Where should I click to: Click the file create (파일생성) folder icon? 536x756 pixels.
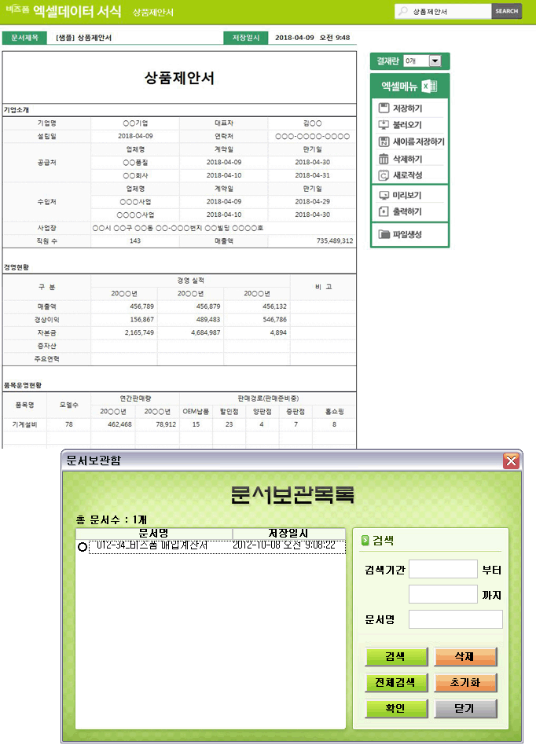(384, 234)
